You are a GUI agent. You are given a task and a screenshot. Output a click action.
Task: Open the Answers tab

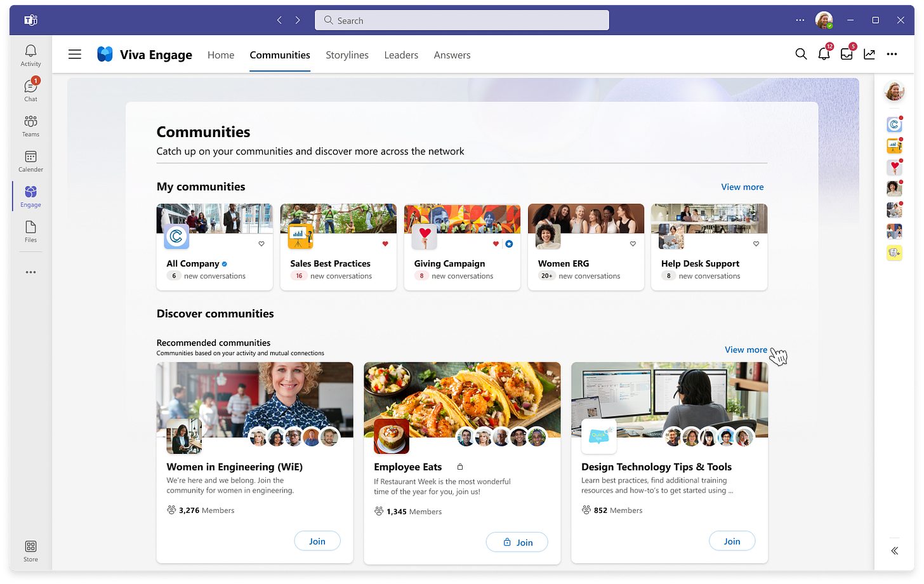(x=452, y=55)
